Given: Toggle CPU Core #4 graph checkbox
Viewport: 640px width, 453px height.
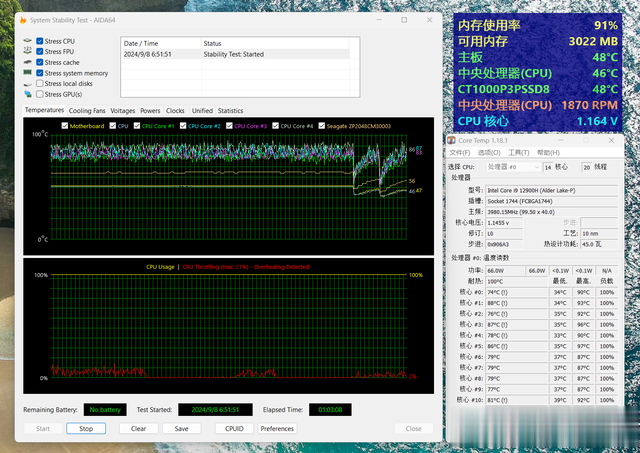Looking at the screenshot, I should pyautogui.click(x=276, y=126).
